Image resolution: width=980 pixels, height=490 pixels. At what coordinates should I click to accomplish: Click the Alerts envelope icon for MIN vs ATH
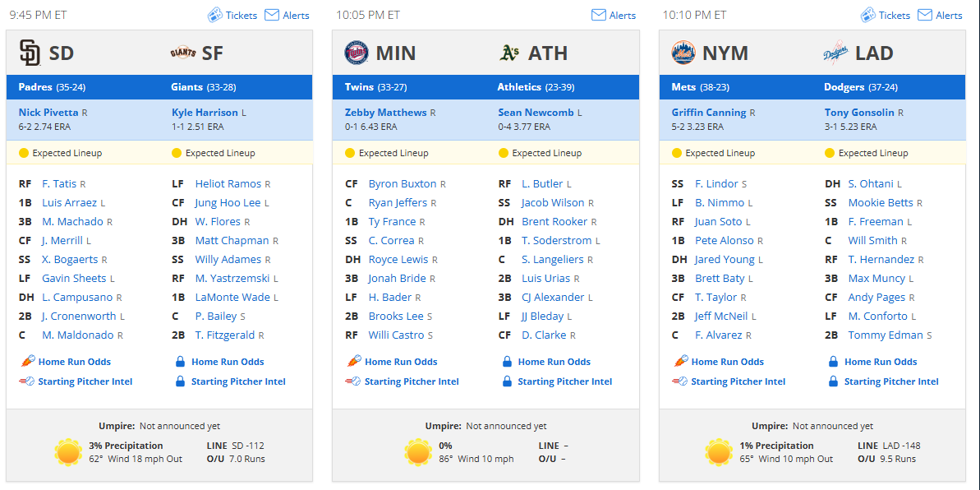point(599,15)
